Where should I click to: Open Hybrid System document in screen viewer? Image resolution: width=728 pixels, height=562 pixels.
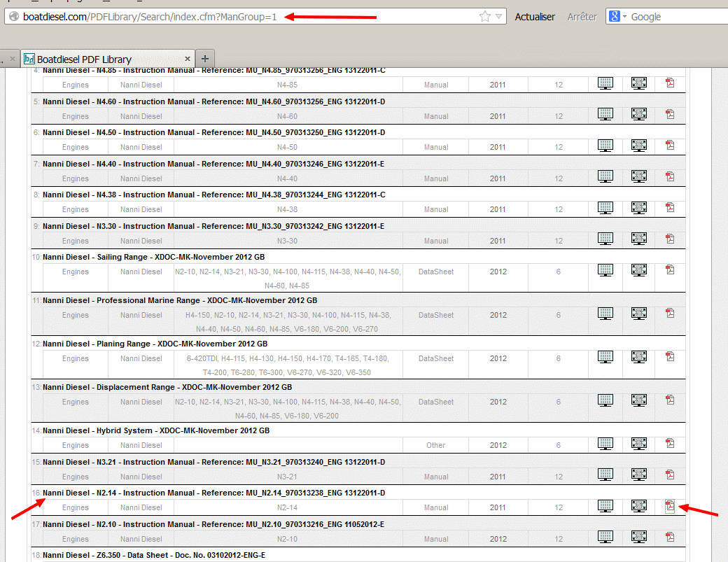tap(605, 443)
